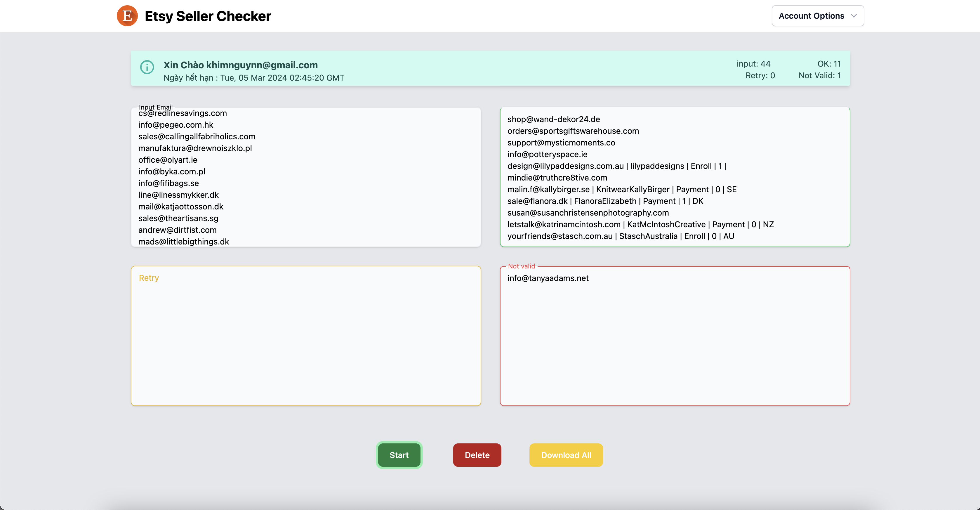The width and height of the screenshot is (980, 510).
Task: Click the greeting Xin Chào khimnguynn@gmail.com
Action: tap(240, 65)
